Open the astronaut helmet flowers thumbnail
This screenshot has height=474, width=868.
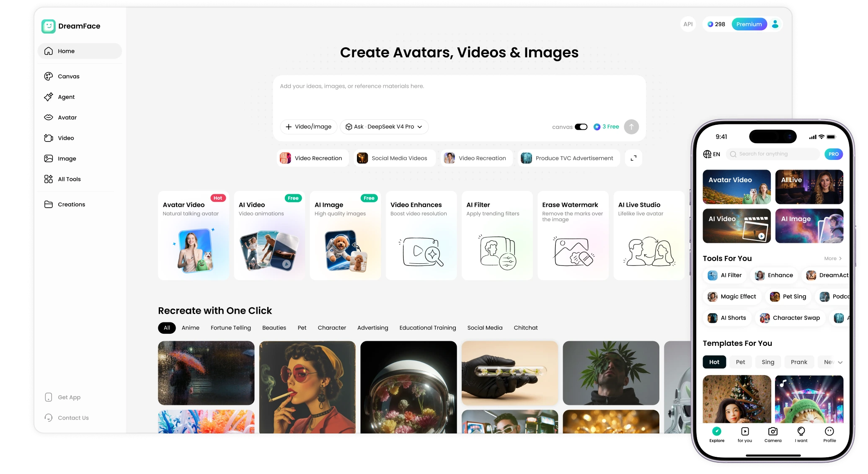(x=408, y=387)
